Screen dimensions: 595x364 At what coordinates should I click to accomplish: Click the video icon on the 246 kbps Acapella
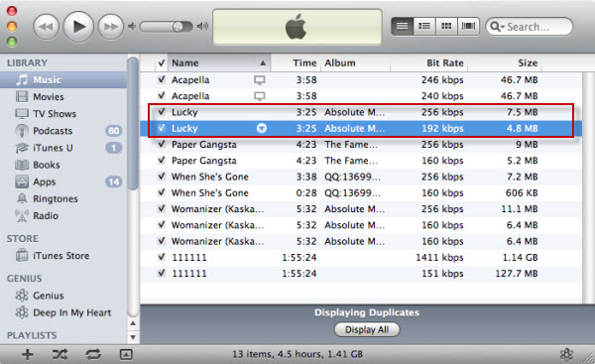[x=260, y=80]
